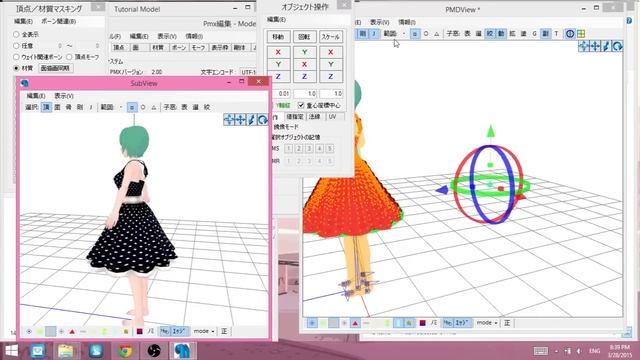Switch to the 法線 tab in object panel
This screenshot has width=640, height=360.
pyautogui.click(x=315, y=117)
